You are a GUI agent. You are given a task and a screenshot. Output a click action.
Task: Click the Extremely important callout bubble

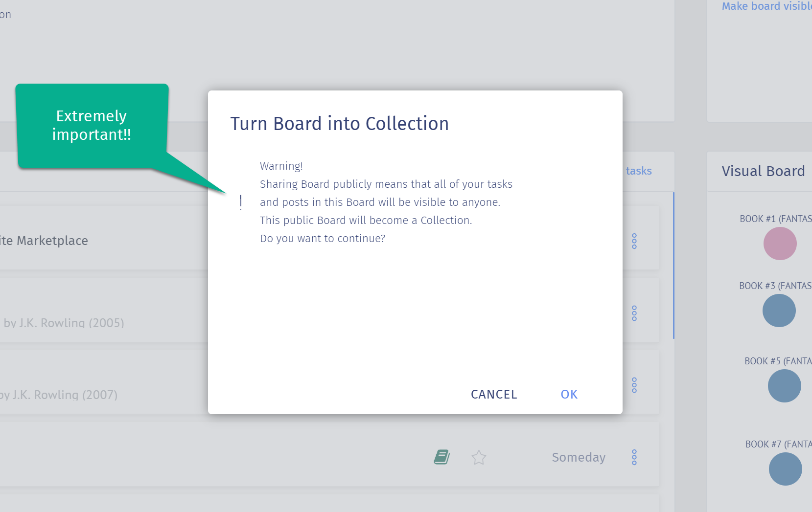click(92, 125)
